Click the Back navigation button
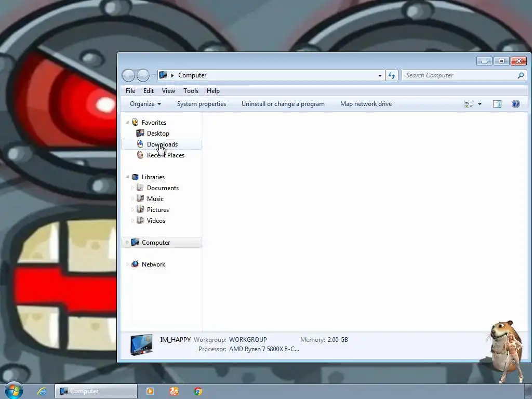This screenshot has height=399, width=532. click(129, 75)
